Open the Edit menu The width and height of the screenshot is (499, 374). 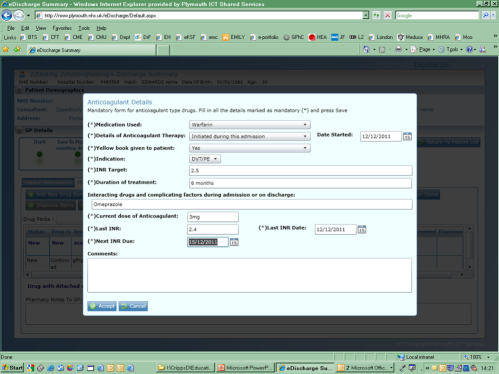point(25,28)
